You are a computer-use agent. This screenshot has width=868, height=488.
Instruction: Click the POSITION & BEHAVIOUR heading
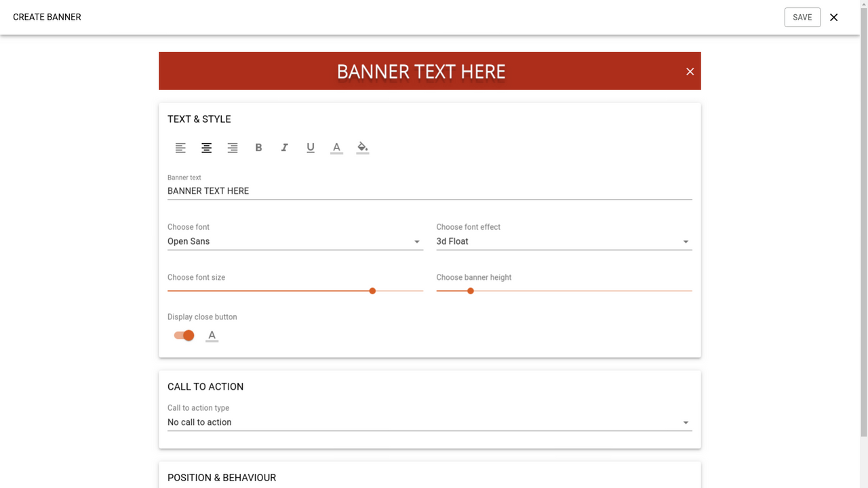click(x=222, y=478)
